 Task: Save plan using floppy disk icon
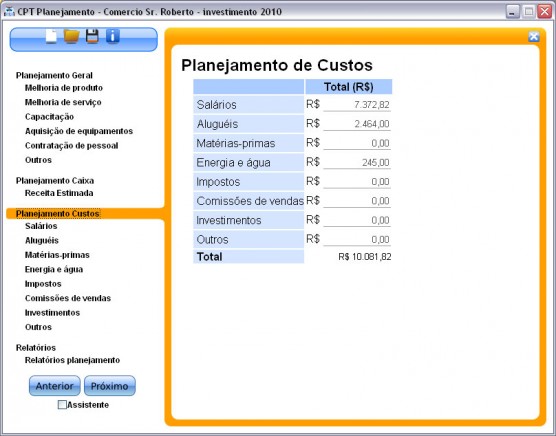click(x=92, y=36)
